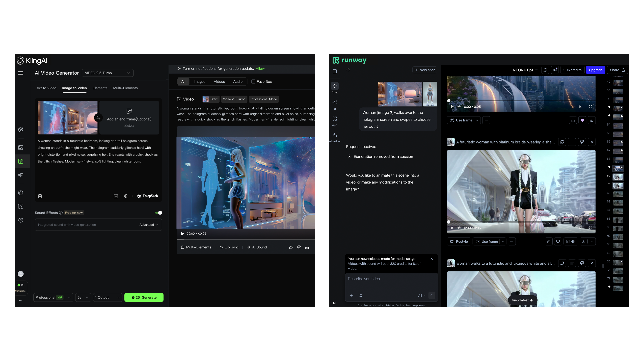
Task: Favorite the top Runway video with the heart
Action: click(x=582, y=120)
